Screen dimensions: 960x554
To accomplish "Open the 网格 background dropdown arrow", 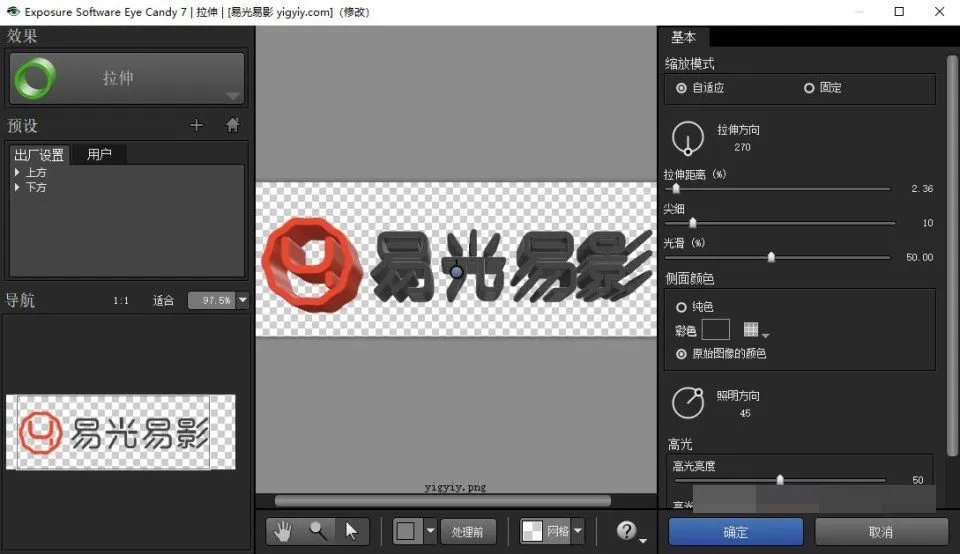I will 577,531.
